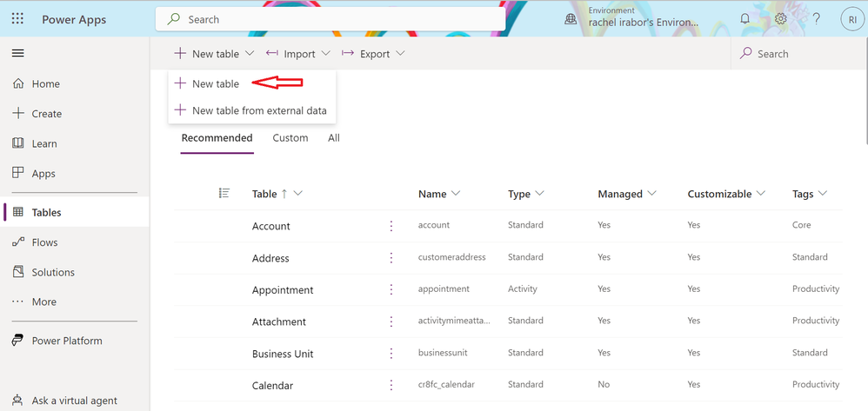Open the Address table
The image size is (868, 411).
coord(270,258)
